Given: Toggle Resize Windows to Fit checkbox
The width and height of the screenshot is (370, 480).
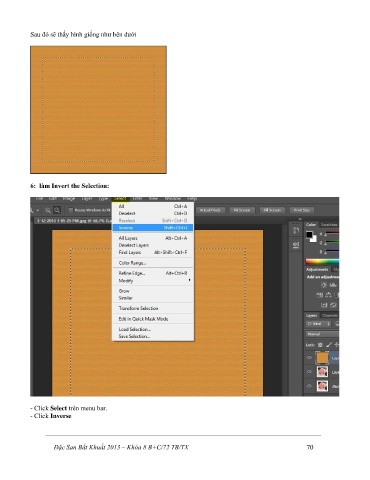Looking at the screenshot, I should coord(71,210).
